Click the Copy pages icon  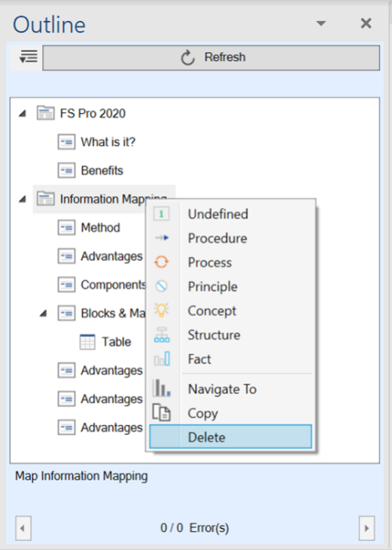click(161, 412)
